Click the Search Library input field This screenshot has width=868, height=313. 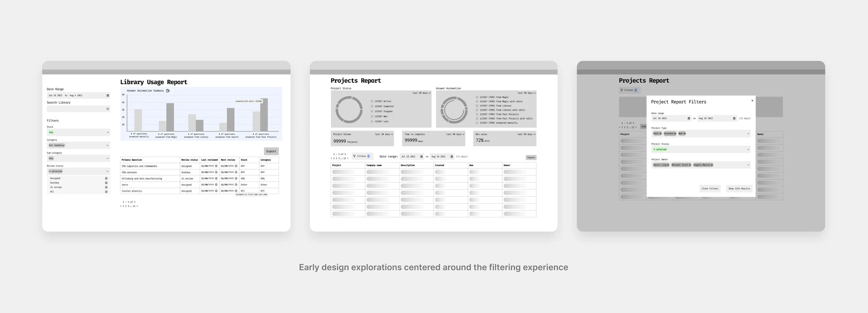coord(79,109)
